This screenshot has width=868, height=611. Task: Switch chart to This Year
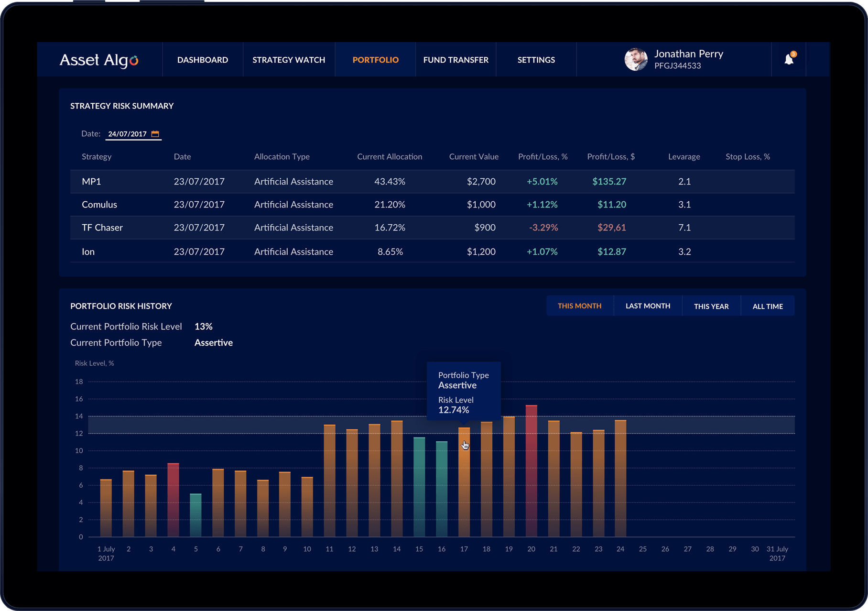[x=711, y=306]
